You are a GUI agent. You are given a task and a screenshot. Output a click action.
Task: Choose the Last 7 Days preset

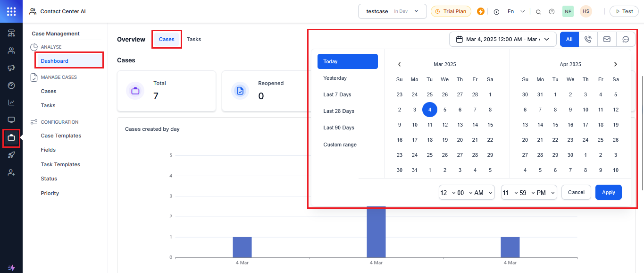click(x=337, y=94)
